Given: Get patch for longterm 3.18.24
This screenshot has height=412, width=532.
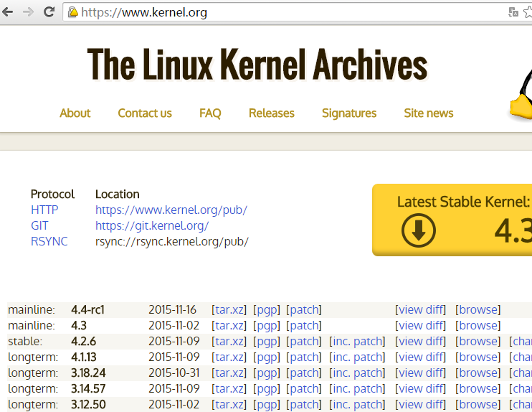Looking at the screenshot, I should (304, 373).
